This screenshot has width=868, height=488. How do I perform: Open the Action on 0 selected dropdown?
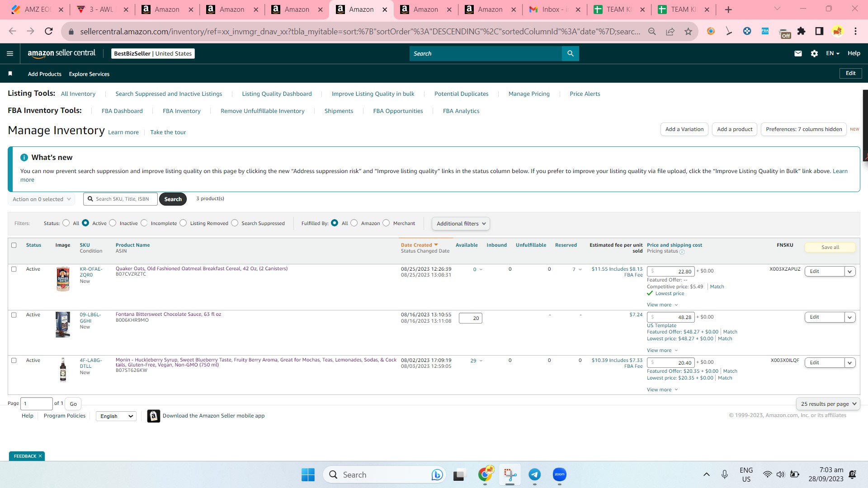[x=41, y=199]
